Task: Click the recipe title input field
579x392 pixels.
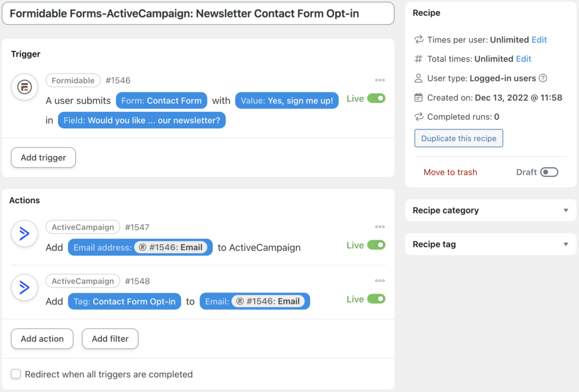Action: click(x=198, y=13)
